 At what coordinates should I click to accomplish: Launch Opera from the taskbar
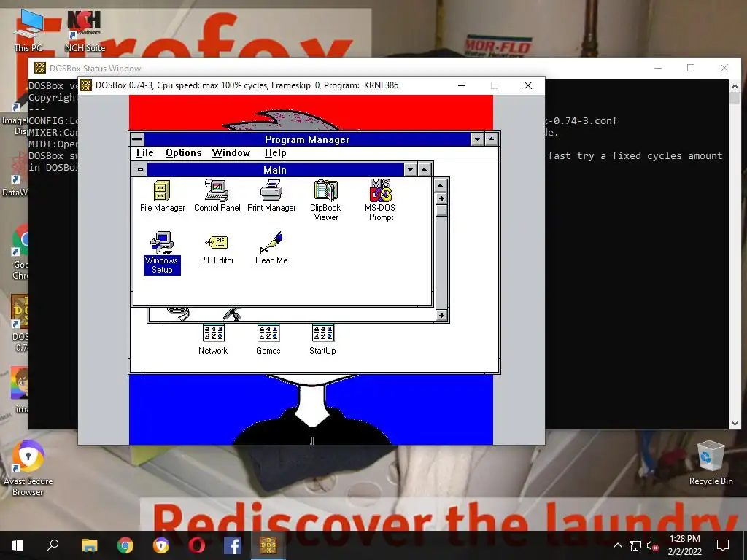197,545
